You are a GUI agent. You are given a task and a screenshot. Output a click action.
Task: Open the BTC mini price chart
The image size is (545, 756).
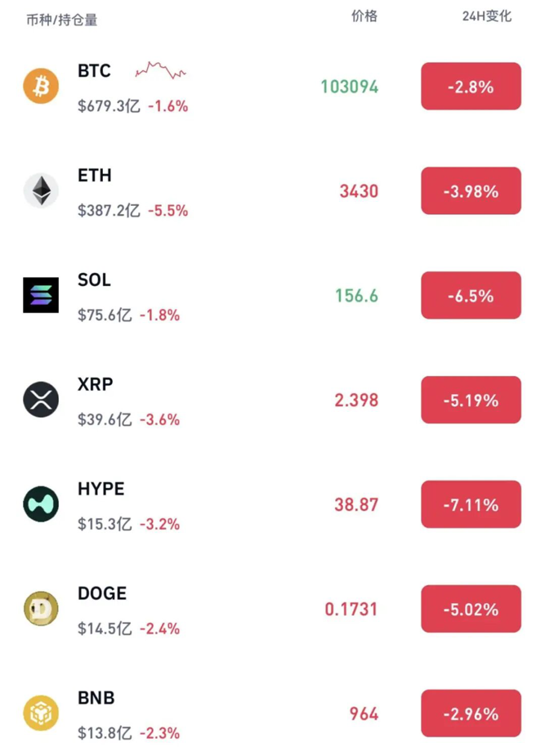point(160,71)
